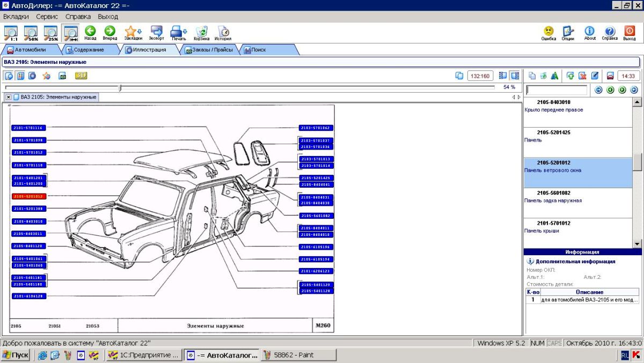Toggle the first illustration view mode button
The height and width of the screenshot is (363, 644).
(x=9, y=76)
